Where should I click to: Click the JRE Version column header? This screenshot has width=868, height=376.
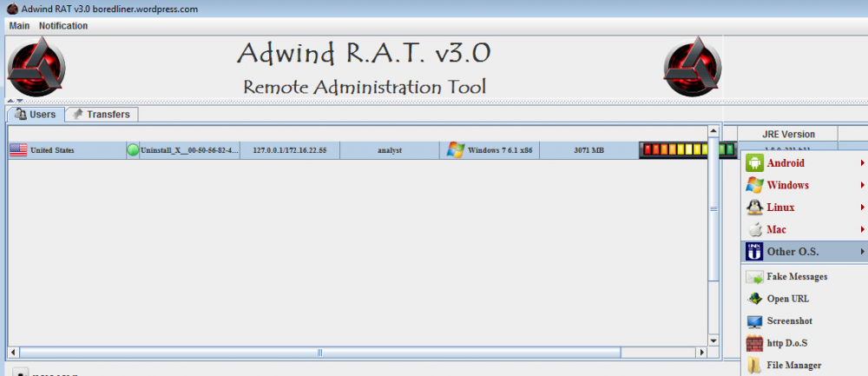click(x=788, y=134)
